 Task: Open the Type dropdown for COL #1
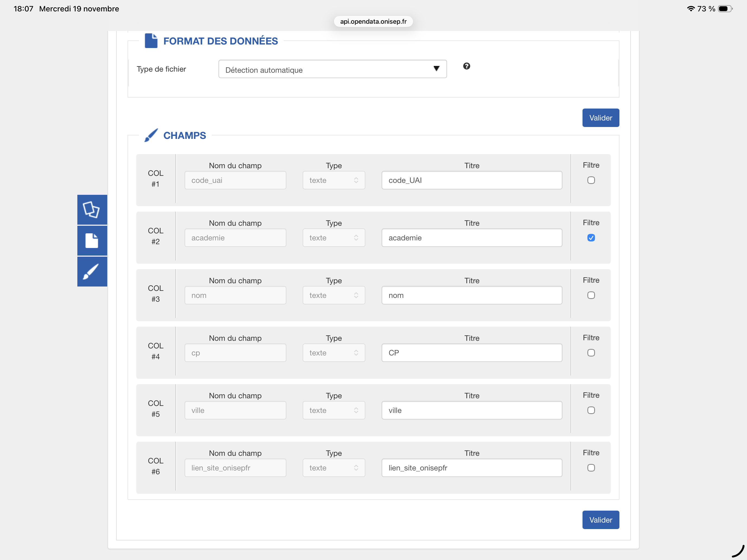pos(333,180)
